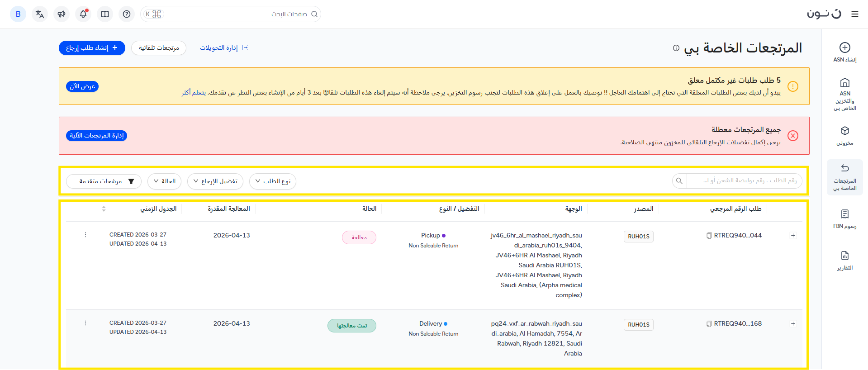This screenshot has height=370, width=868.
Task: Go to التقارير in the sidebar
Action: tap(844, 261)
